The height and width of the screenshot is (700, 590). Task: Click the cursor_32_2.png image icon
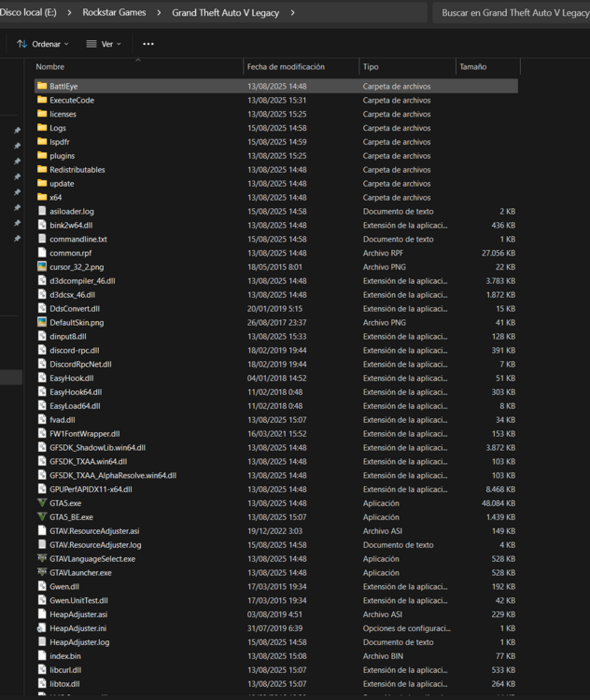[x=42, y=267]
